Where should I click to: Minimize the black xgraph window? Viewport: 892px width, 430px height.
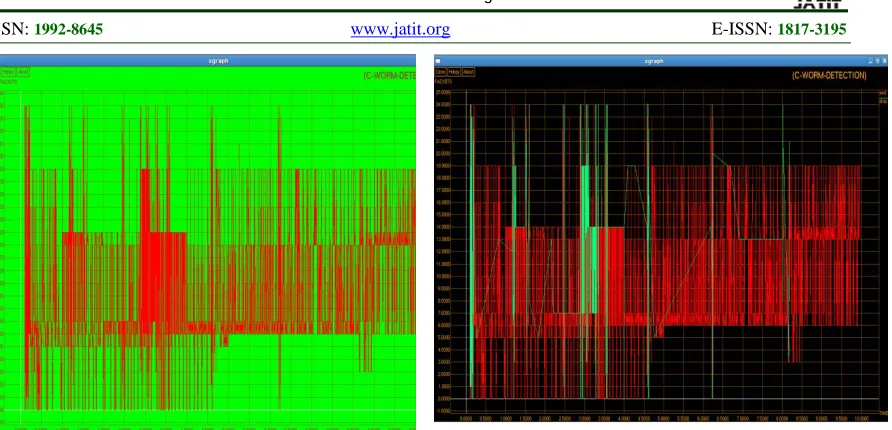(x=870, y=61)
